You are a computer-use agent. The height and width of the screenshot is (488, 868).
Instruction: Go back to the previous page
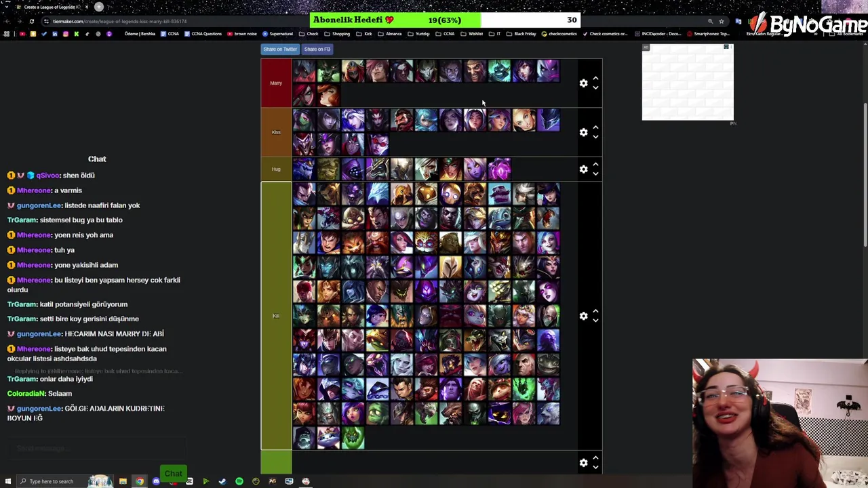tap(7, 21)
